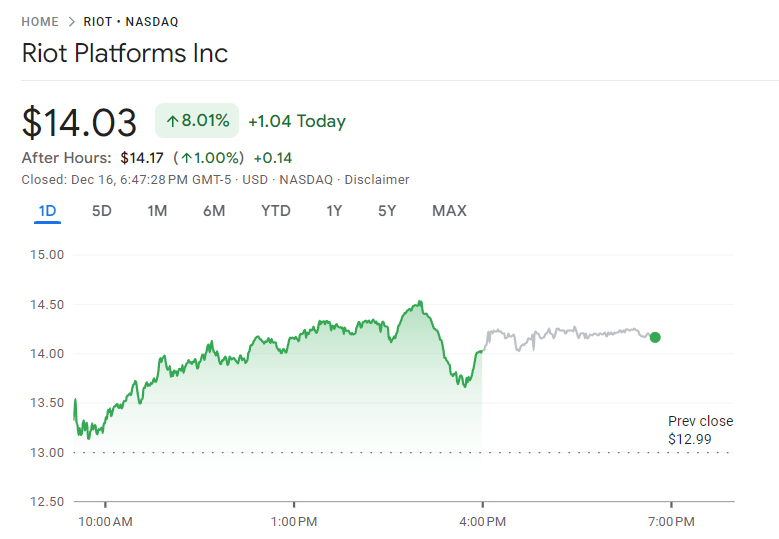The width and height of the screenshot is (779, 539).
Task: Show the MAX history range
Action: (x=449, y=211)
